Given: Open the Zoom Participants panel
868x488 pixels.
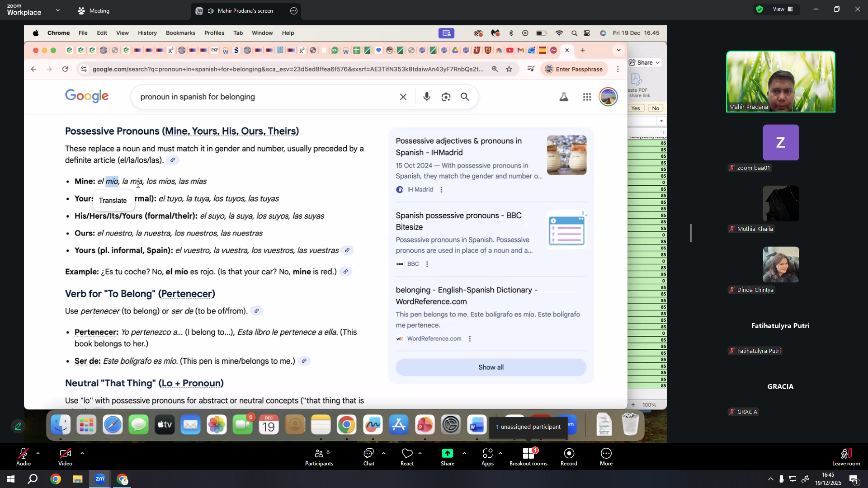Looking at the screenshot, I should [319, 457].
